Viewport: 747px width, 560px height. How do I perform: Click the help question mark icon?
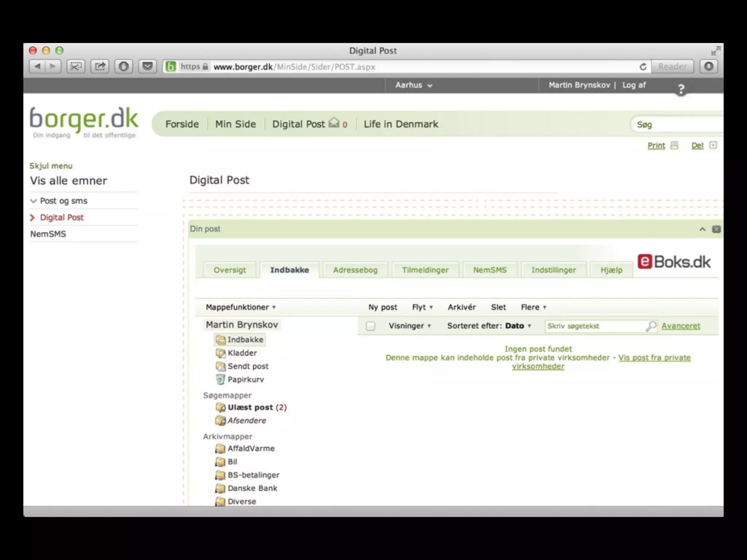coord(681,89)
